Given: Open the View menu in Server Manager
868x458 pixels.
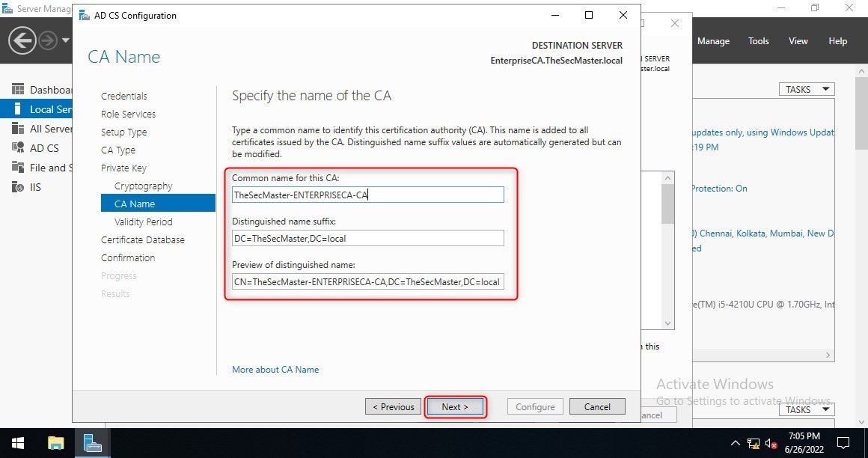Looking at the screenshot, I should pos(798,41).
